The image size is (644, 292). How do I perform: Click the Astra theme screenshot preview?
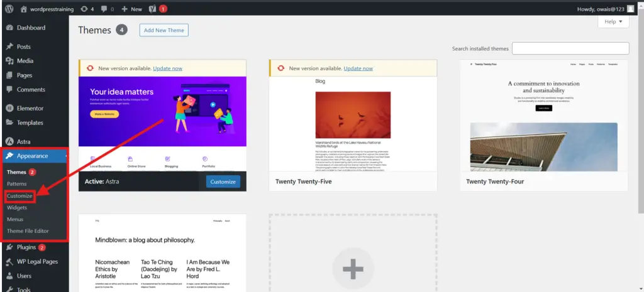point(163,124)
